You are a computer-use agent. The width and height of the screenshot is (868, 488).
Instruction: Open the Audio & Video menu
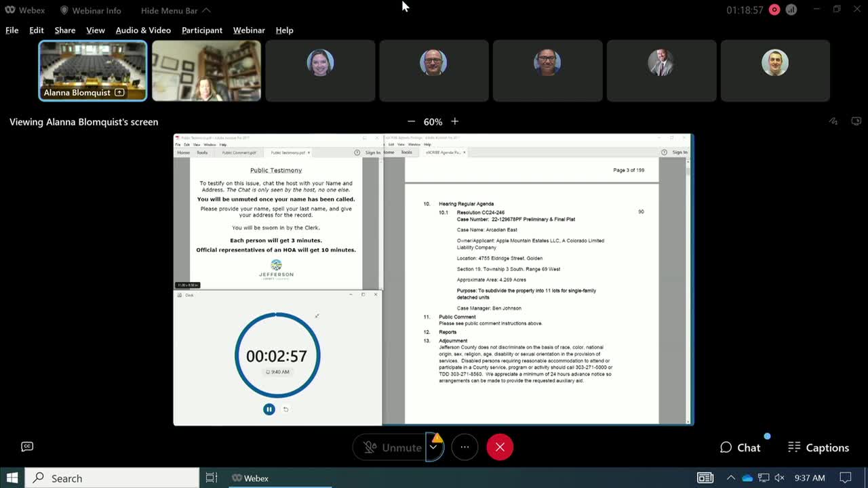click(x=143, y=30)
